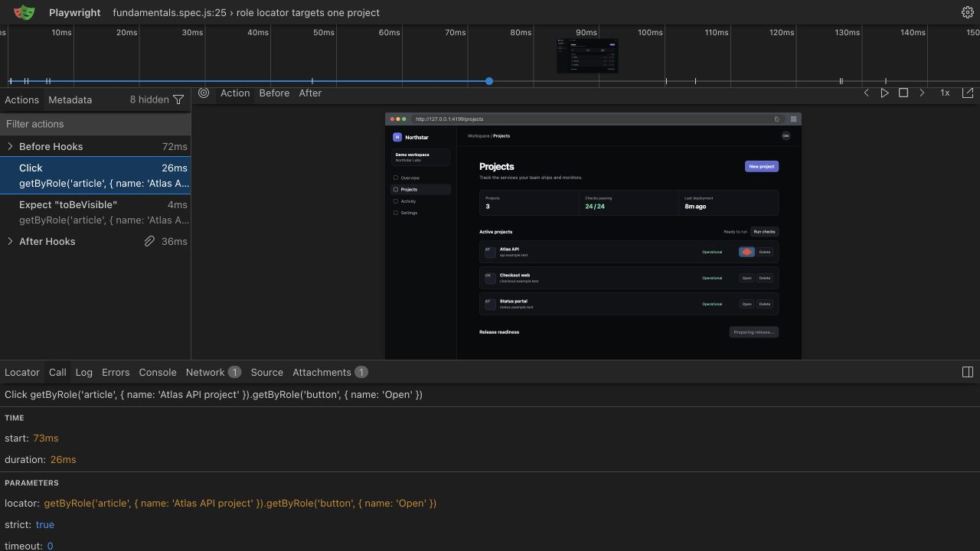980x551 pixels.
Task: Select Overview in Northstar sidebar
Action: pyautogui.click(x=420, y=178)
